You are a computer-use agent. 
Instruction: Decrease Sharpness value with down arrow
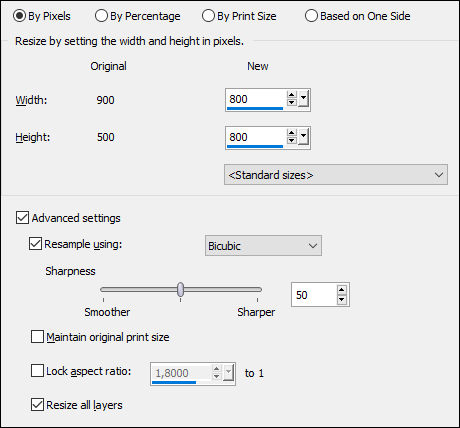click(x=342, y=300)
